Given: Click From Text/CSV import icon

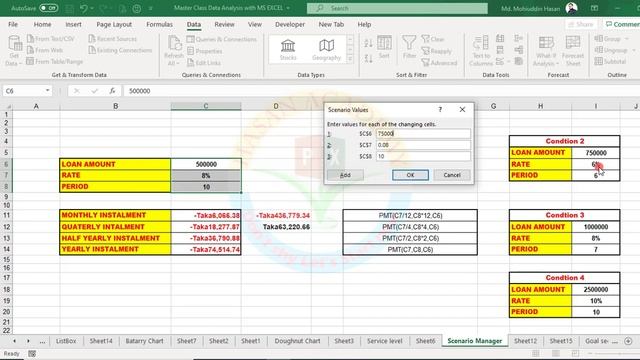Looking at the screenshot, I should tap(51, 39).
